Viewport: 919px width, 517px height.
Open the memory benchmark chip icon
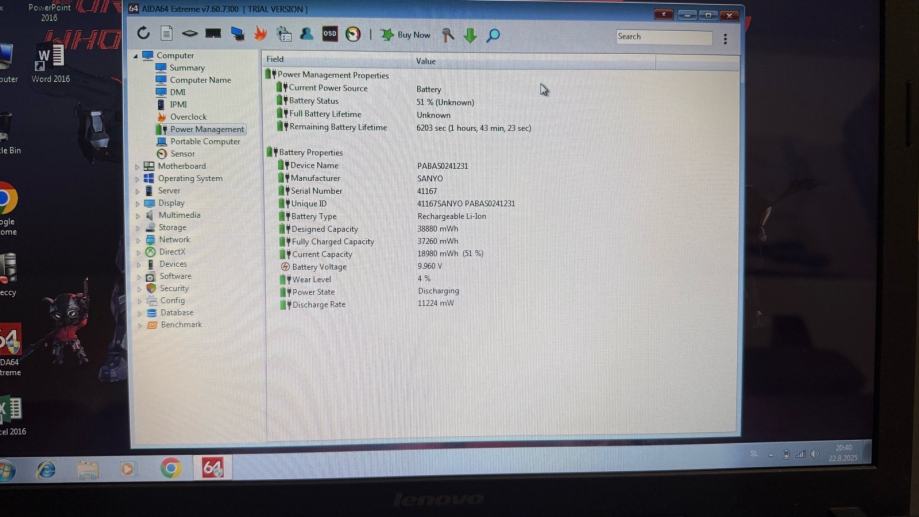pyautogui.click(x=213, y=33)
